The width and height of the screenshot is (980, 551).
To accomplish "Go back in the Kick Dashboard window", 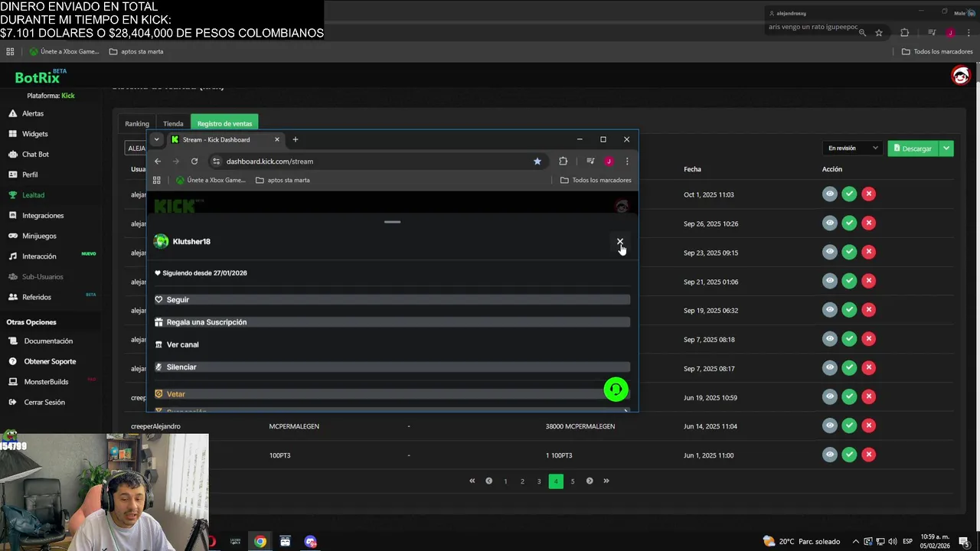I will [x=158, y=161].
